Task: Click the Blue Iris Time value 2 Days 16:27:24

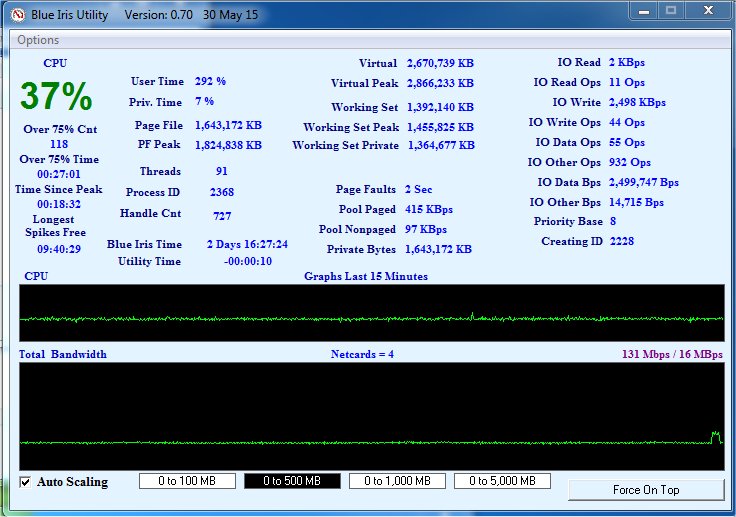Action: (x=247, y=244)
